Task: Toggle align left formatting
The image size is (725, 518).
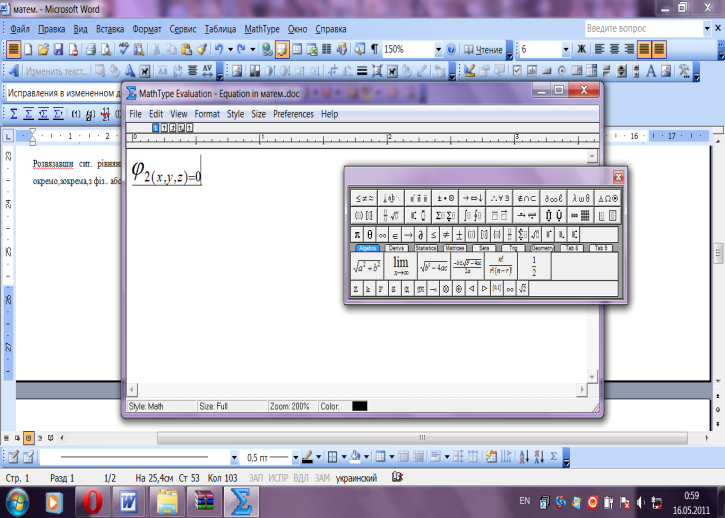Action: pyautogui.click(x=599, y=49)
